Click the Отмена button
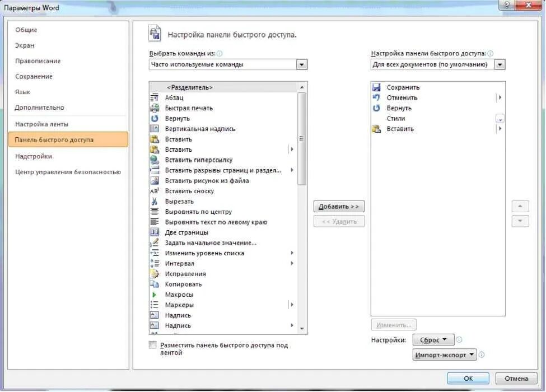The width and height of the screenshot is (546, 392). pos(516,378)
